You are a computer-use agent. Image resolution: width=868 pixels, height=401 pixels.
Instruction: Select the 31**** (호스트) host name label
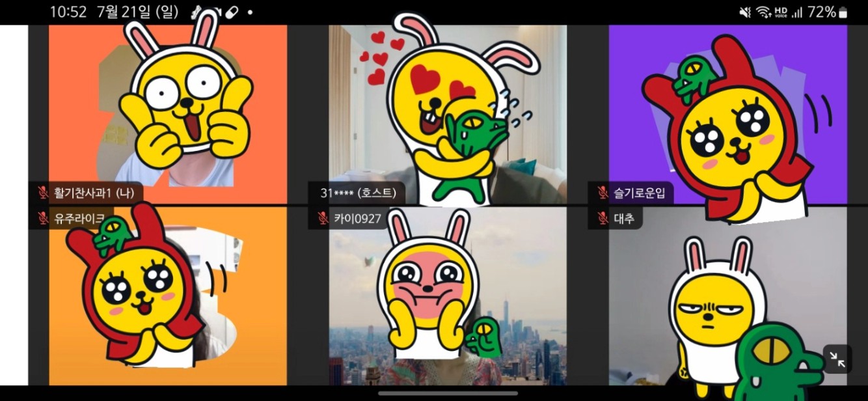358,193
